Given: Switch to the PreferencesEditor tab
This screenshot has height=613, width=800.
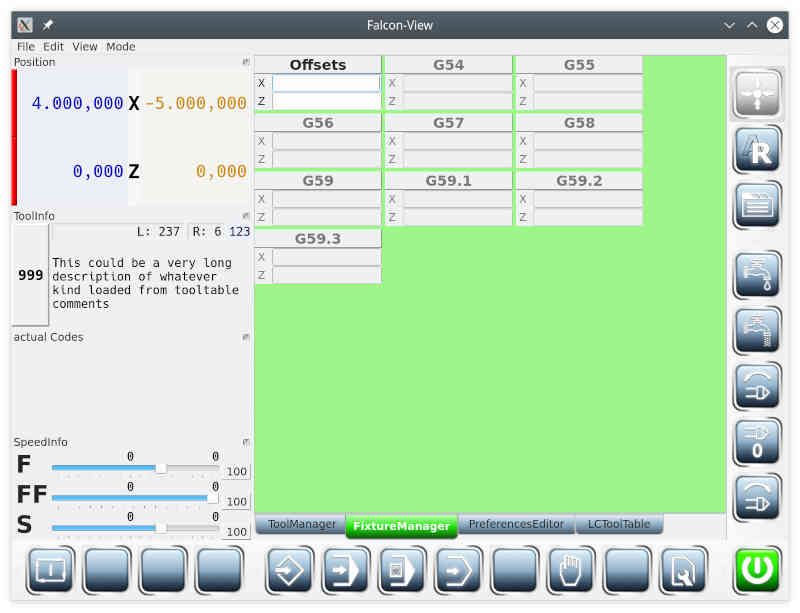Looking at the screenshot, I should pyautogui.click(x=516, y=524).
